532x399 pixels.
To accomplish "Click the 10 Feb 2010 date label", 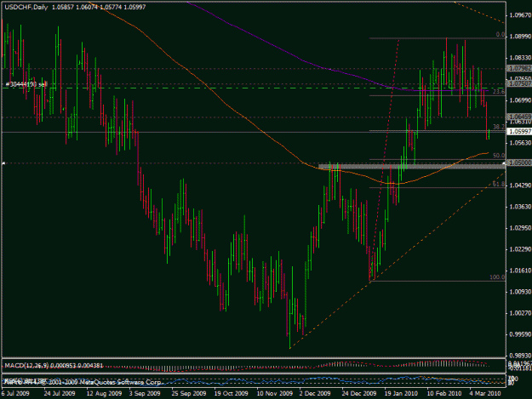I will [444, 394].
